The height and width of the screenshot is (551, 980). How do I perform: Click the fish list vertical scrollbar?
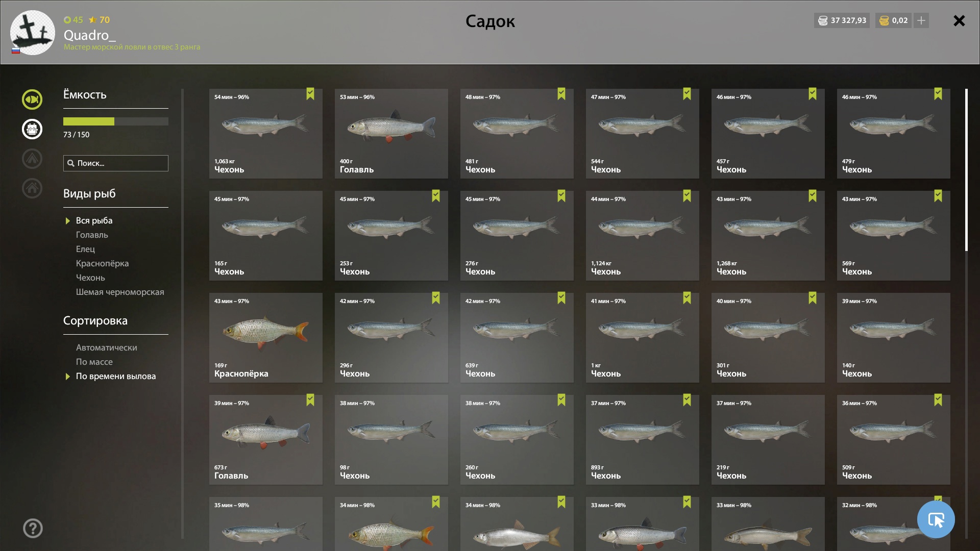966,170
